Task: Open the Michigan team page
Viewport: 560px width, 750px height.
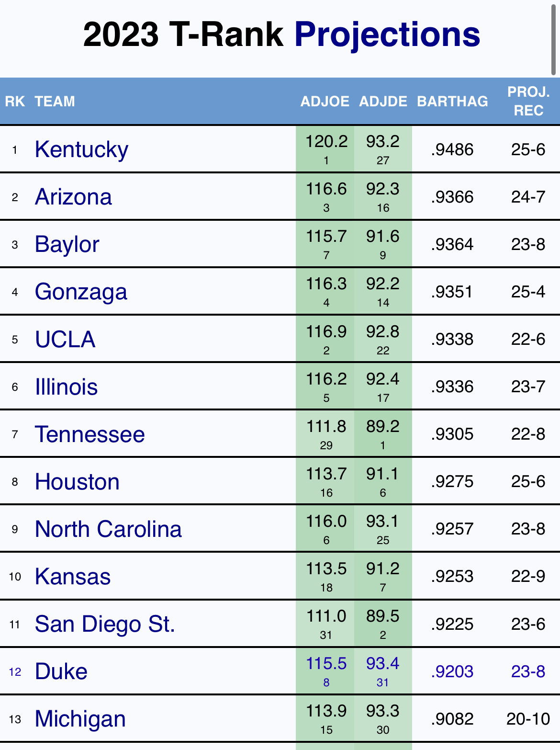Action: (80, 719)
